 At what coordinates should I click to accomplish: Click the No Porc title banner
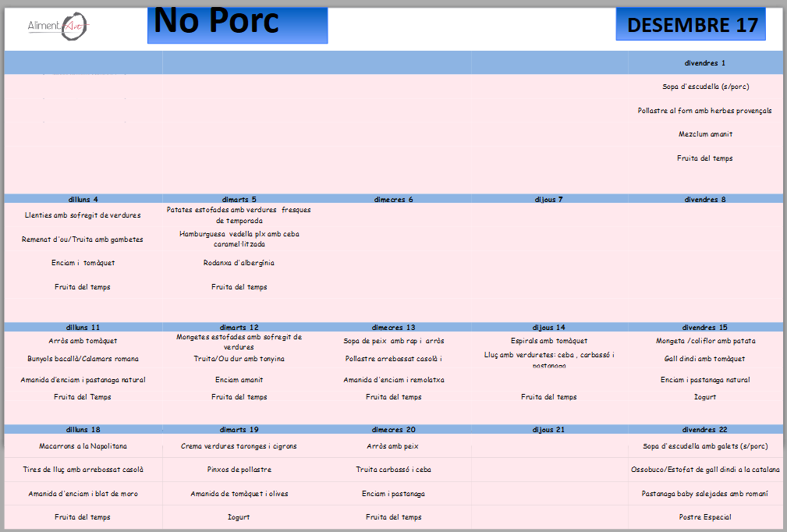tap(237, 24)
